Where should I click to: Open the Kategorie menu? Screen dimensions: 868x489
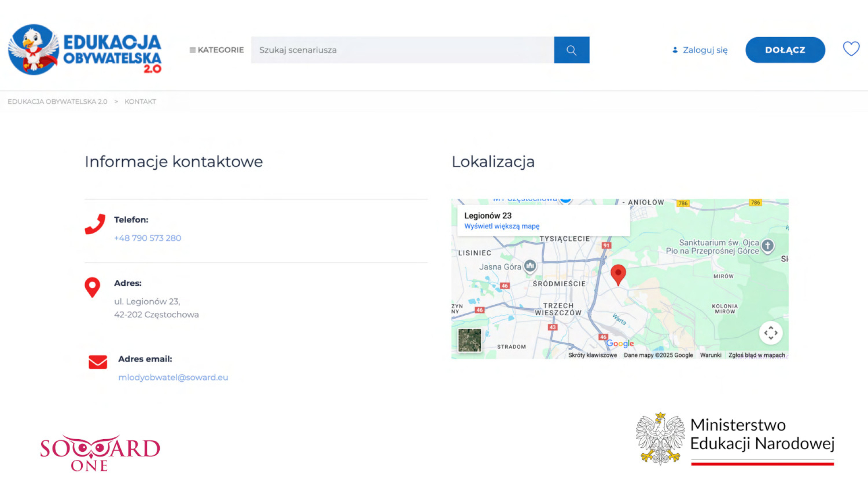[216, 50]
